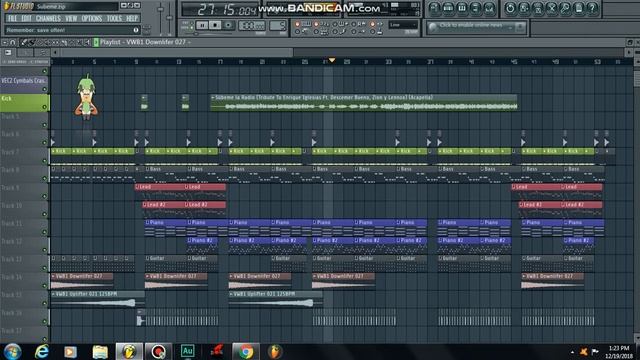640x360 pixels.
Task: Click the transport record button
Action: point(228,25)
